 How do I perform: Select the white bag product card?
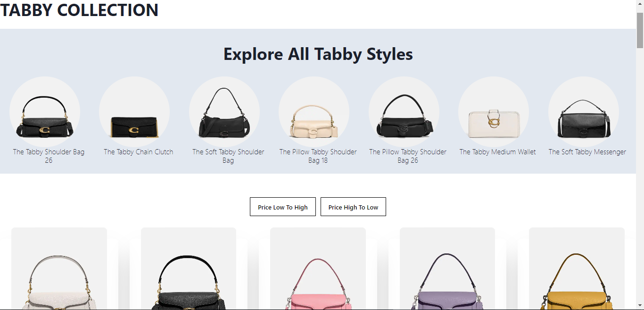coord(59,269)
